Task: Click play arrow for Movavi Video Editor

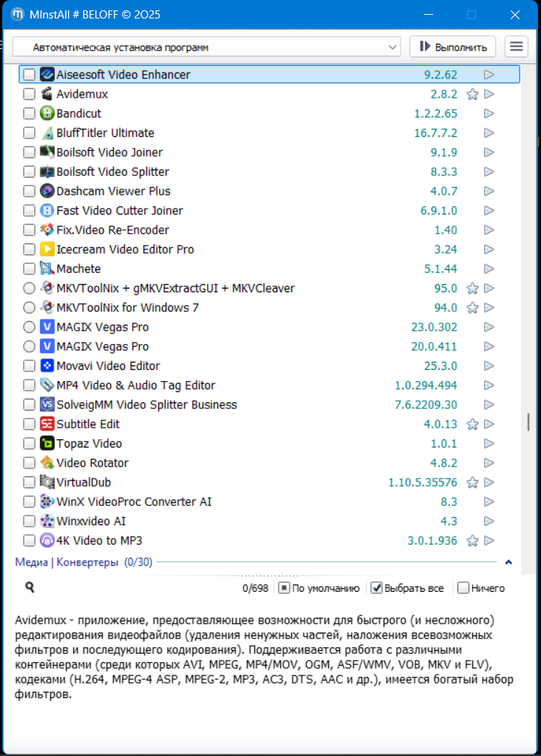Action: pyautogui.click(x=489, y=366)
